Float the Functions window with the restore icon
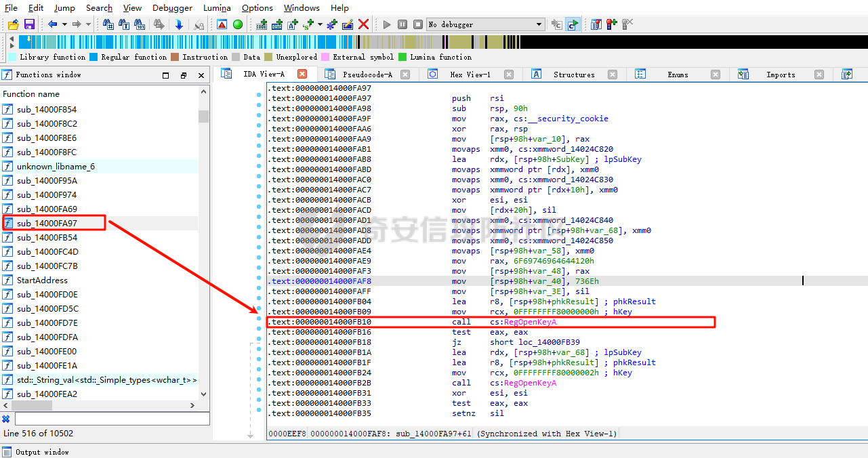868x458 pixels. point(183,75)
